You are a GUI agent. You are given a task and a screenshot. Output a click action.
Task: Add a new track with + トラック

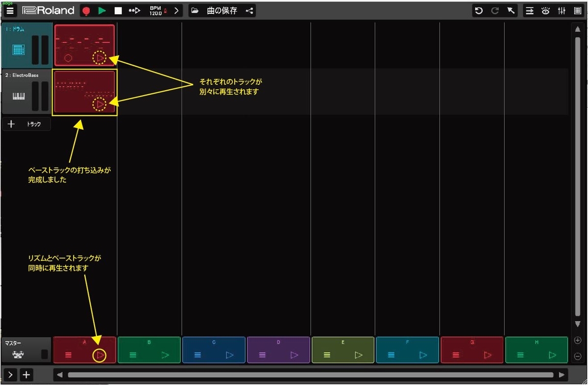click(x=26, y=124)
